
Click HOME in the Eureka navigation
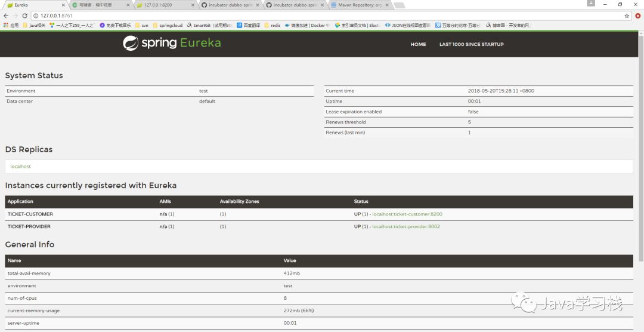point(418,44)
